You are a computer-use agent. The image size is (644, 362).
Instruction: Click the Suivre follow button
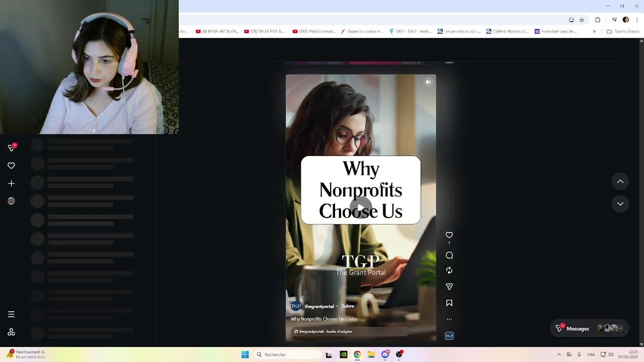(x=348, y=306)
